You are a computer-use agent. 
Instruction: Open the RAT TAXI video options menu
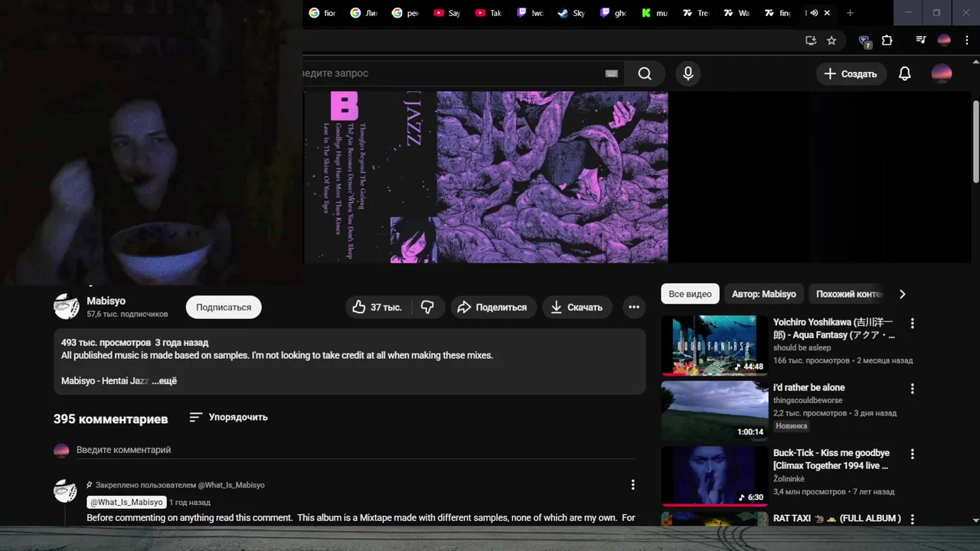click(x=912, y=520)
